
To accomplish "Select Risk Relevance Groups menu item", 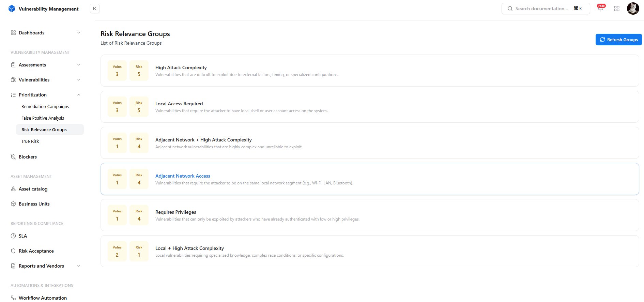I will 50,130.
